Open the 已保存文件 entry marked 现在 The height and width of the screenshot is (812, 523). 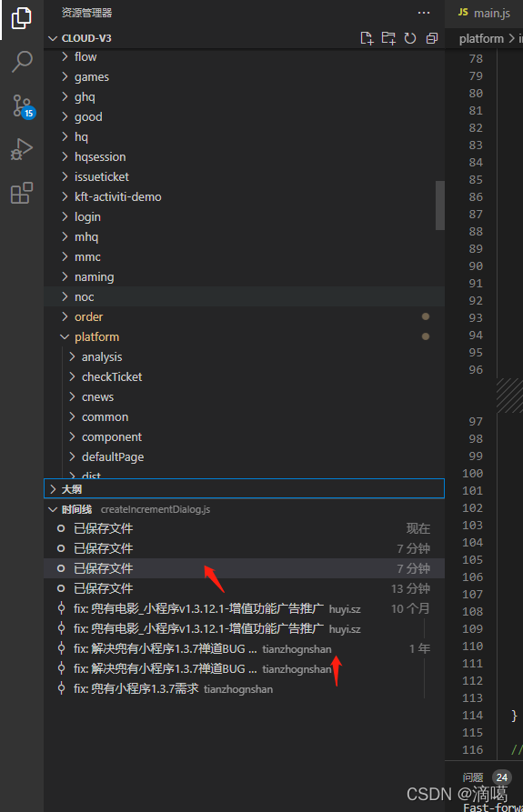[x=245, y=528]
